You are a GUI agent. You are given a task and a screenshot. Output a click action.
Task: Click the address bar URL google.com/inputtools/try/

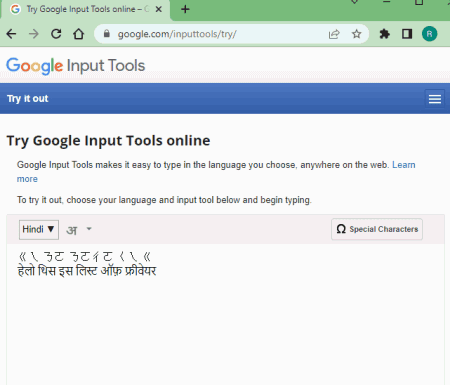tap(177, 34)
